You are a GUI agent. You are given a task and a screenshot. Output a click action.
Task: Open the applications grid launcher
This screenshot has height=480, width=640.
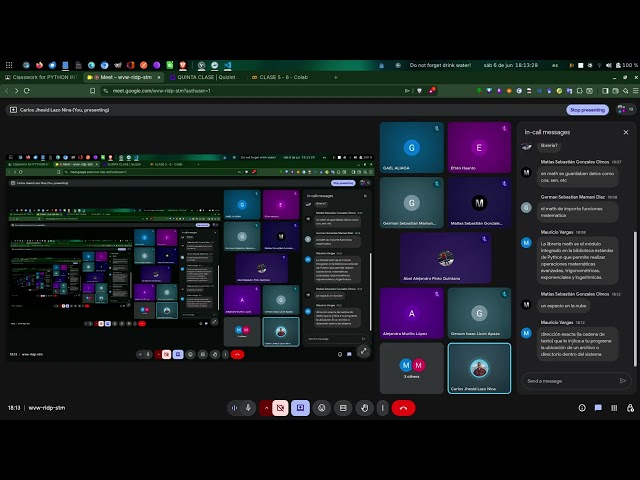pos(9,65)
